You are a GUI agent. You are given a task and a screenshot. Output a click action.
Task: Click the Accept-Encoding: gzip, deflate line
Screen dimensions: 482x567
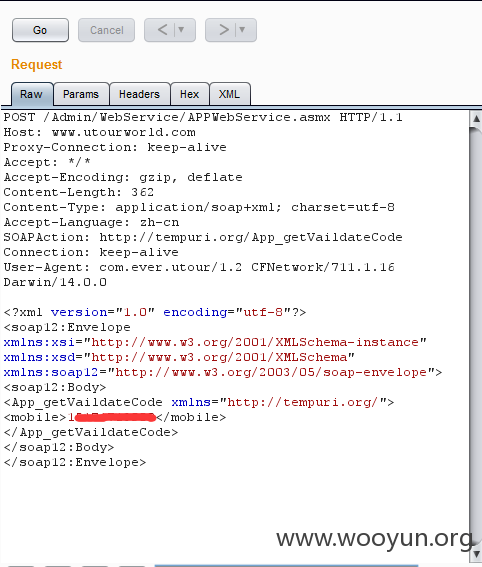pos(123,177)
